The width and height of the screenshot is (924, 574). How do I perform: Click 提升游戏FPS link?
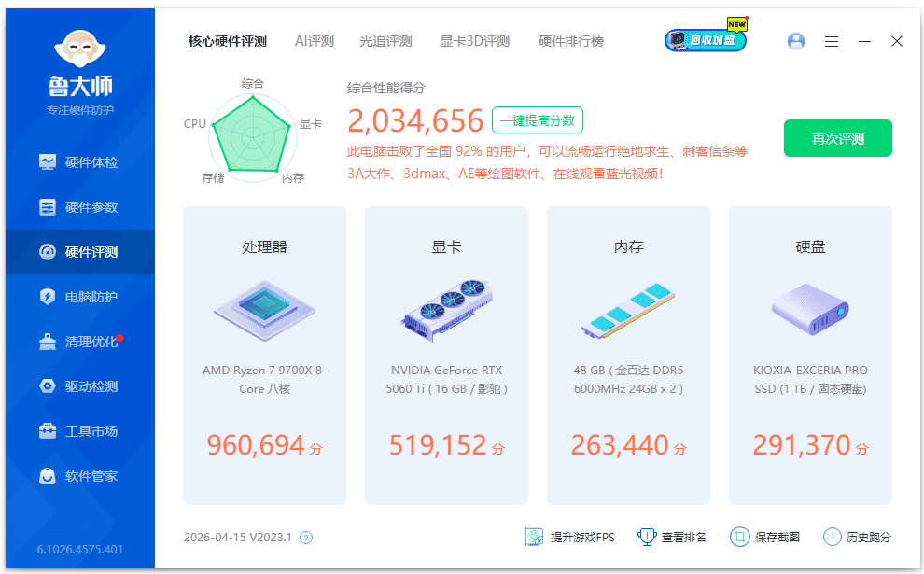point(570,537)
